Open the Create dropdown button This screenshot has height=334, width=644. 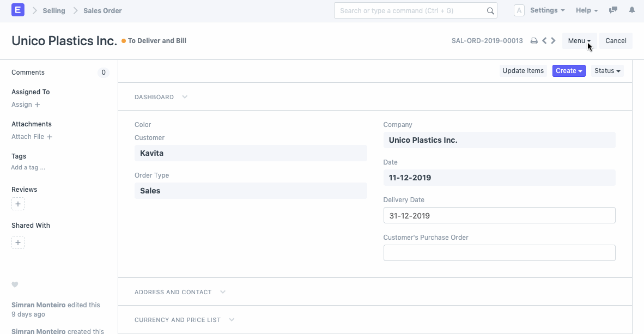click(569, 71)
